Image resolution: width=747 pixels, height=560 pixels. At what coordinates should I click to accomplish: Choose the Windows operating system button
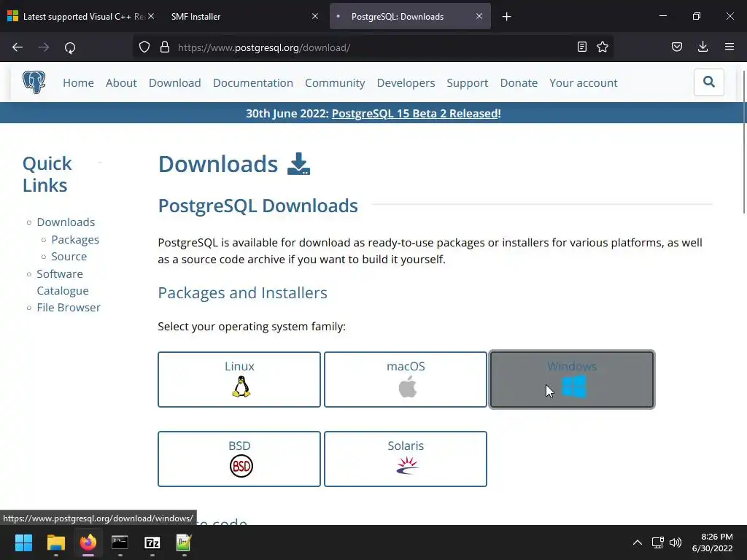tap(572, 379)
